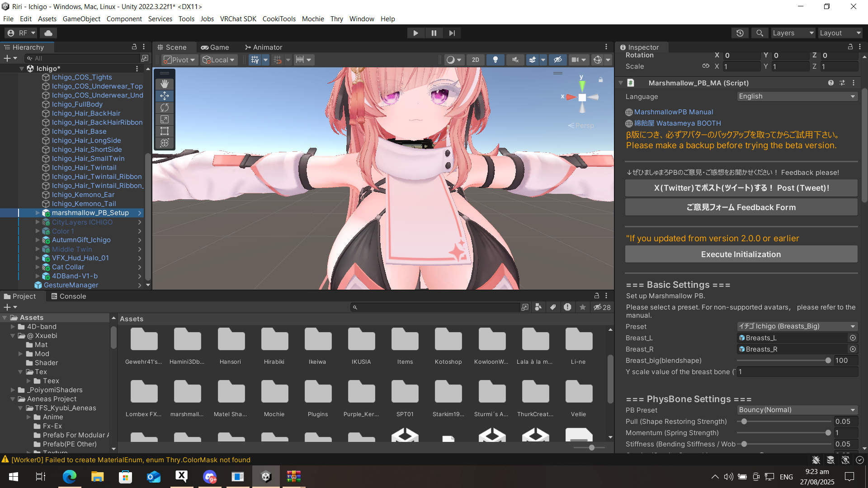Open Marshmallow_PB_MA component kebab menu
This screenshot has height=488, width=868.
854,83
